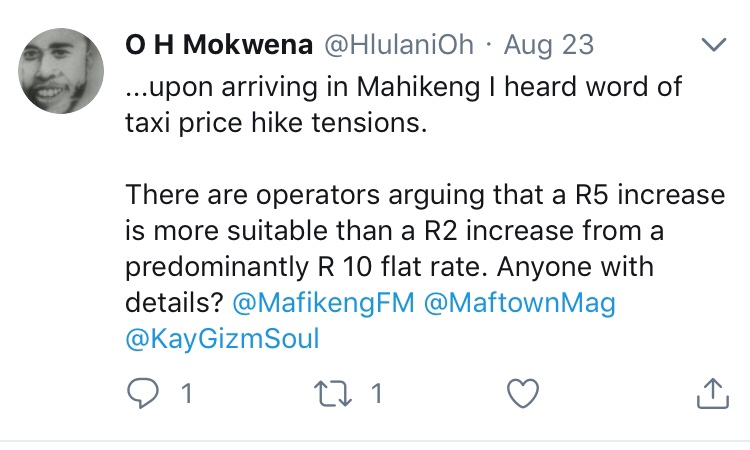Image resolution: width=750 pixels, height=450 pixels.
Task: Click the reply count number
Action: click(x=185, y=393)
